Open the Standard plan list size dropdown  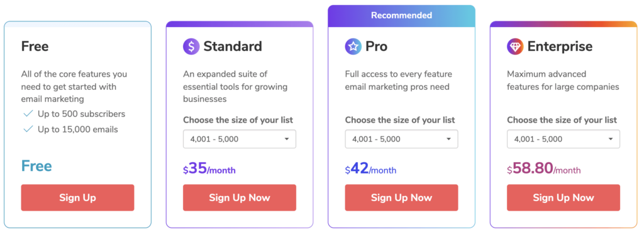click(240, 139)
